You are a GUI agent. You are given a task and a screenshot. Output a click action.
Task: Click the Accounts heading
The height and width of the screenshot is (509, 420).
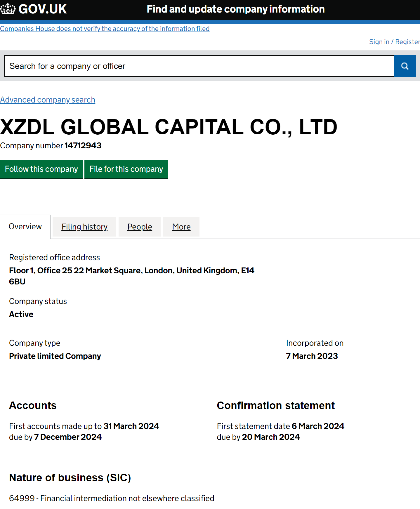point(33,406)
